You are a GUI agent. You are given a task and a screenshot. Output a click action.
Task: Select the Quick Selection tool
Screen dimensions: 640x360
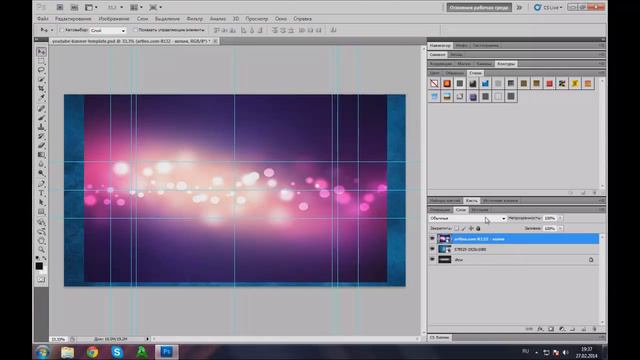coord(41,79)
